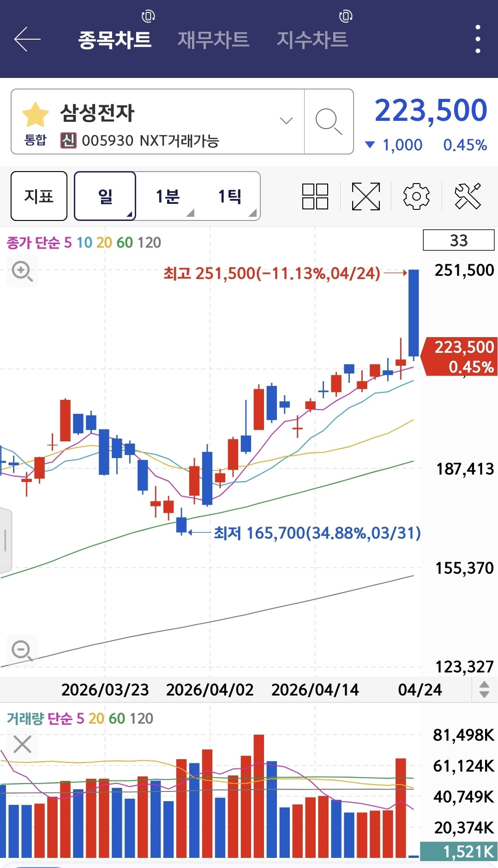
Task: Tap the back arrow icon
Action: [x=27, y=39]
